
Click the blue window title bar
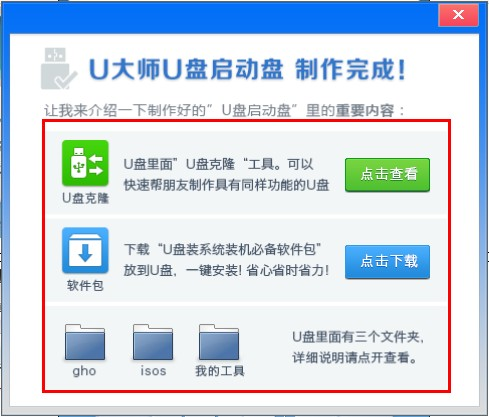(x=220, y=17)
